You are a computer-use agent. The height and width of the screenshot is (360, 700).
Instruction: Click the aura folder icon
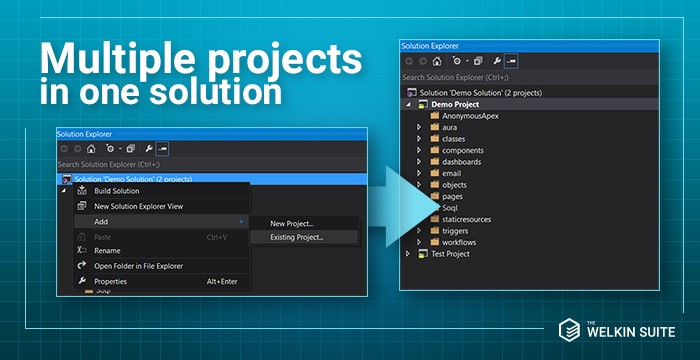435,127
